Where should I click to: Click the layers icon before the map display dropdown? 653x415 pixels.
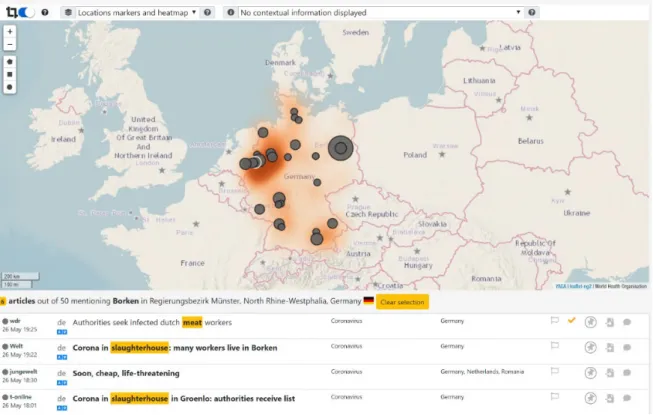point(68,12)
